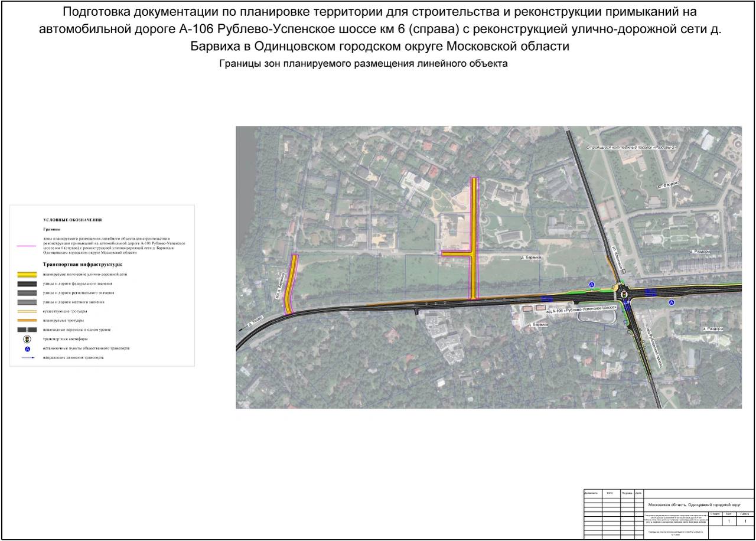Click the blue bus stop marker north of the highway
Screen dimensions: 756x541
pyautogui.click(x=592, y=285)
